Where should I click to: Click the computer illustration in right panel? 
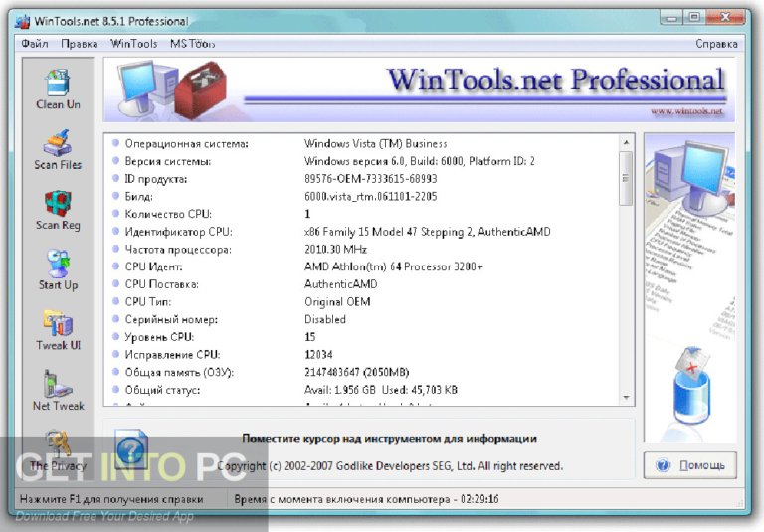[x=691, y=178]
